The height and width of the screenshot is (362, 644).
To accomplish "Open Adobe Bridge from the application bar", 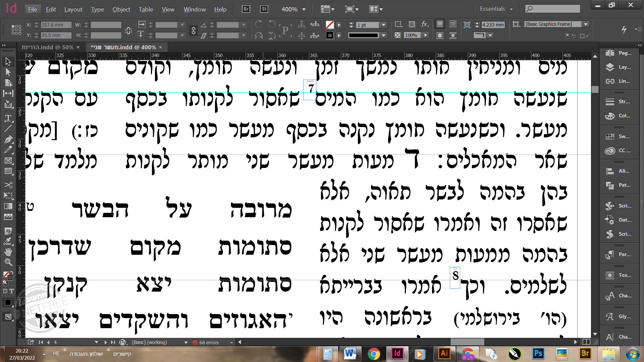I will click(246, 9).
